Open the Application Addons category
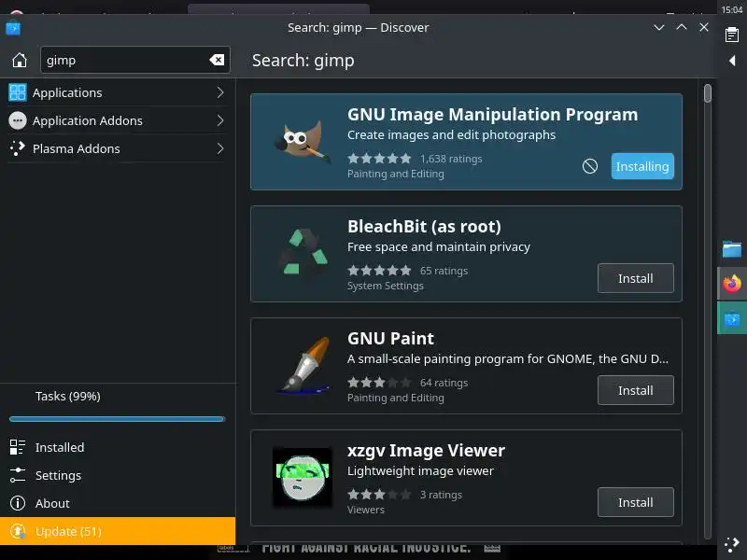 tap(117, 120)
